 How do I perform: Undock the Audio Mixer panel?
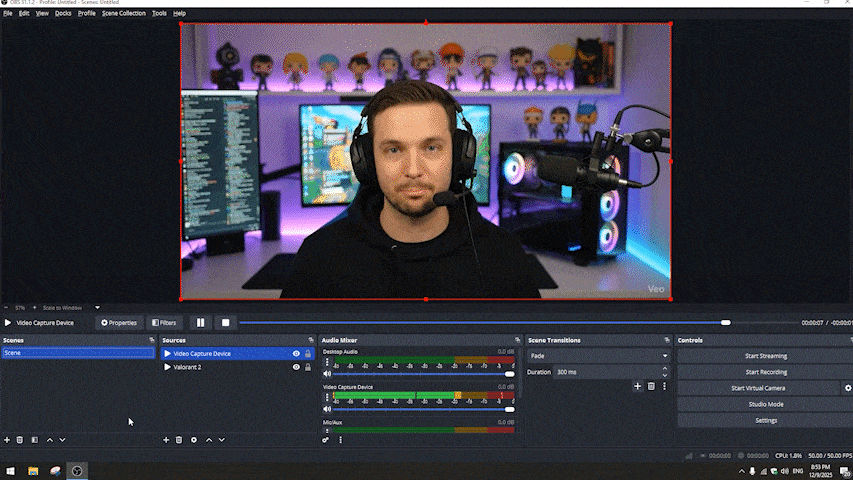(x=517, y=340)
